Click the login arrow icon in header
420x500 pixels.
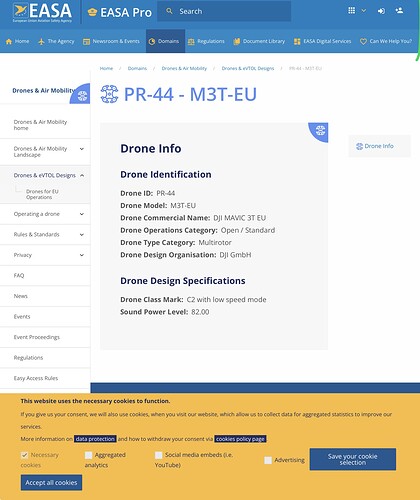point(381,11)
